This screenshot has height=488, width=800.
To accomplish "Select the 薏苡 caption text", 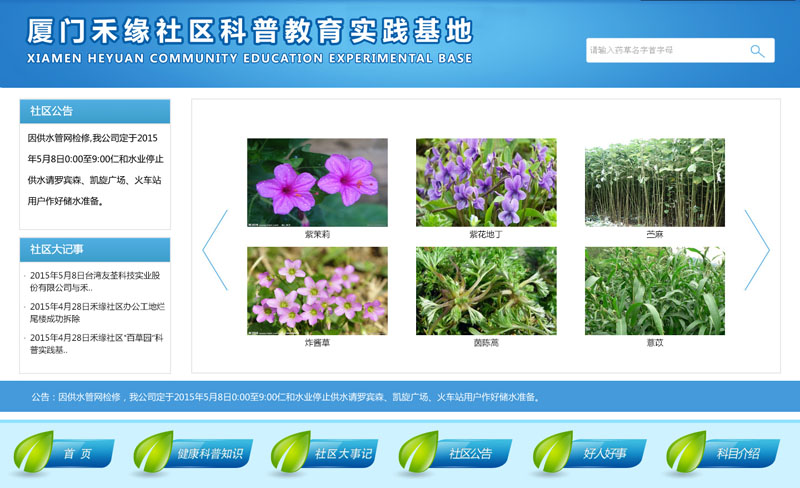I will 655,343.
